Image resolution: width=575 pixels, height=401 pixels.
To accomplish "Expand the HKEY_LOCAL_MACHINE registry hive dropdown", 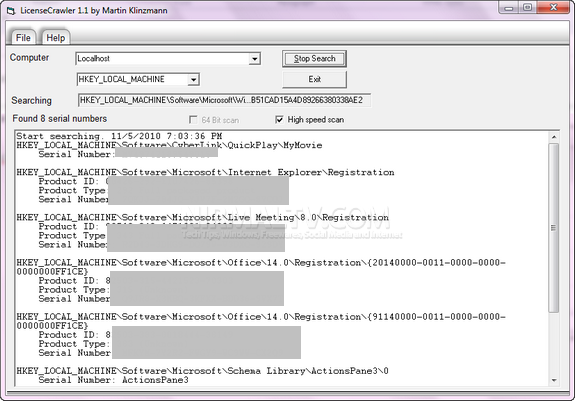I will pos(193,80).
